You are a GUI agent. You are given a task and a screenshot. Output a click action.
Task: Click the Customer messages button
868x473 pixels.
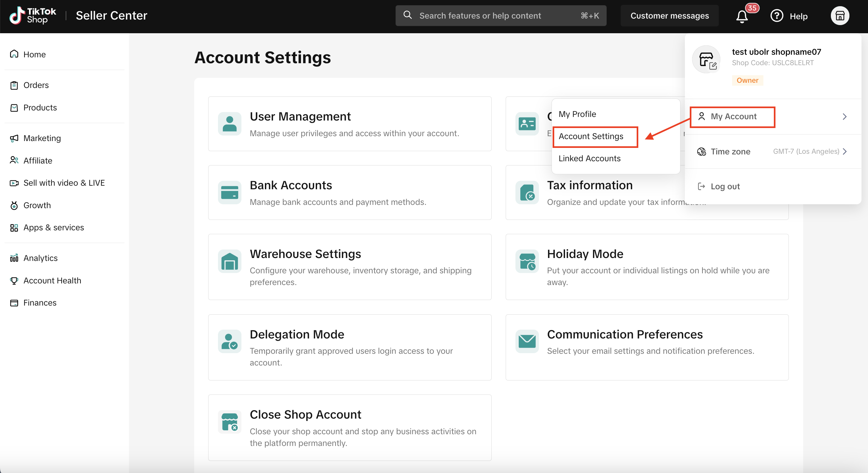669,16
